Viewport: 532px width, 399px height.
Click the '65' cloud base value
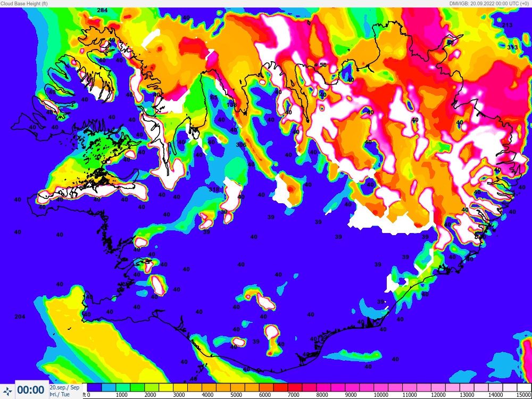click(214, 97)
